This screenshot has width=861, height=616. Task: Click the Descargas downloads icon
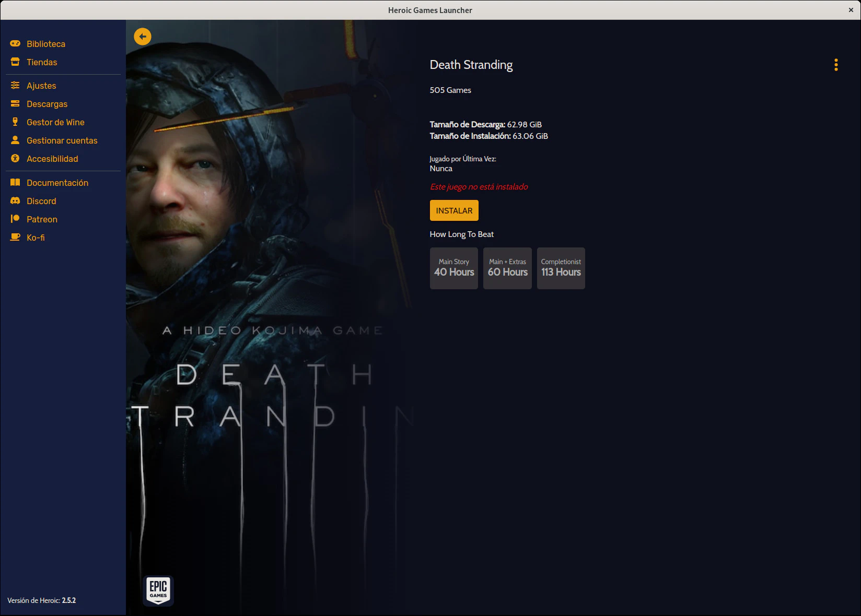coord(15,104)
